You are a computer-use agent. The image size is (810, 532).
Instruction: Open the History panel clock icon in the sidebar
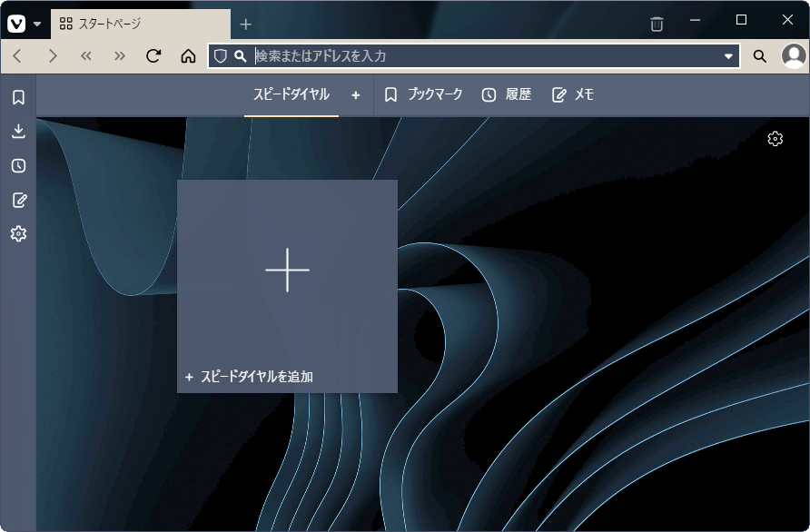(18, 166)
